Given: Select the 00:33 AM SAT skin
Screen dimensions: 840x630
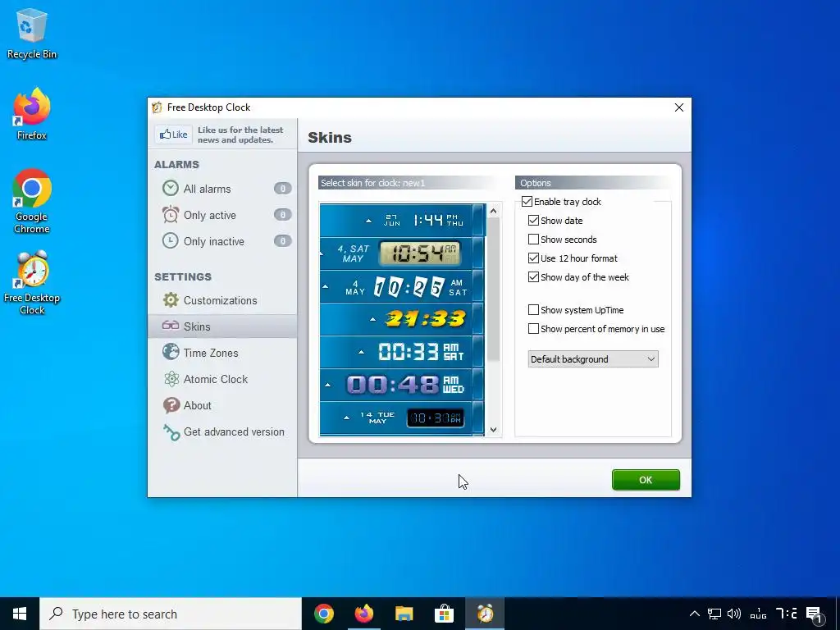Looking at the screenshot, I should click(x=402, y=352).
